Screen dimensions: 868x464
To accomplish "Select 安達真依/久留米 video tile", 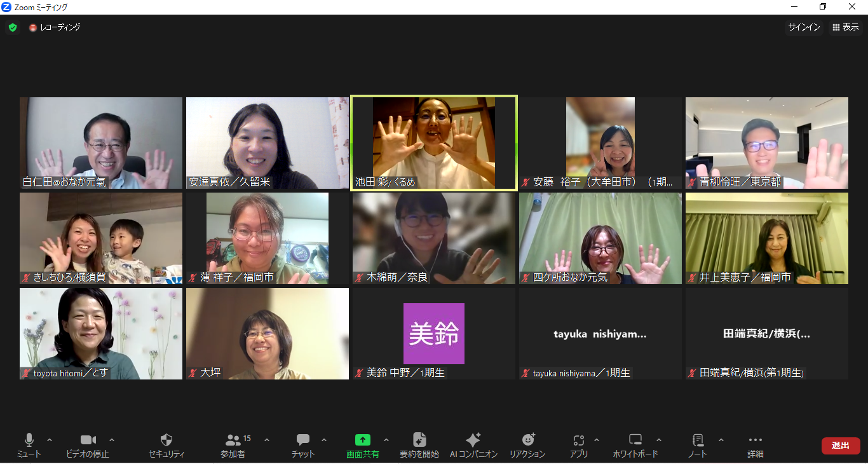I will click(268, 143).
